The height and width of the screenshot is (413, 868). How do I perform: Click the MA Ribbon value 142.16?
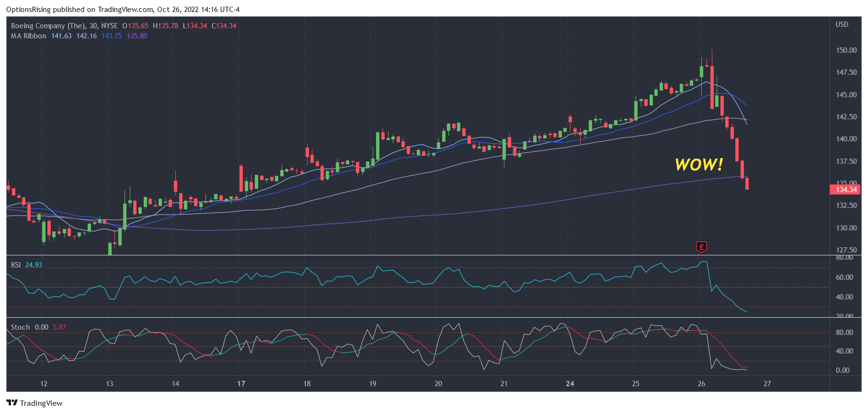coord(87,36)
